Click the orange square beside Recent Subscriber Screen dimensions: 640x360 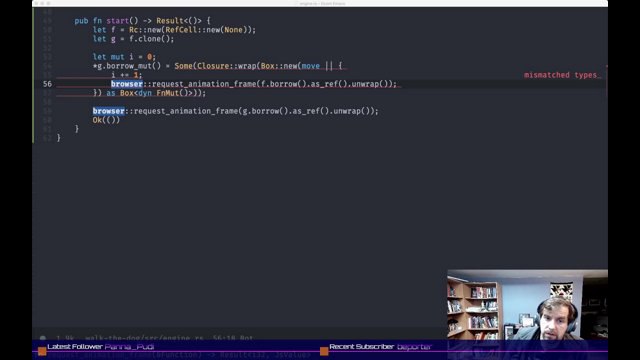324,351
